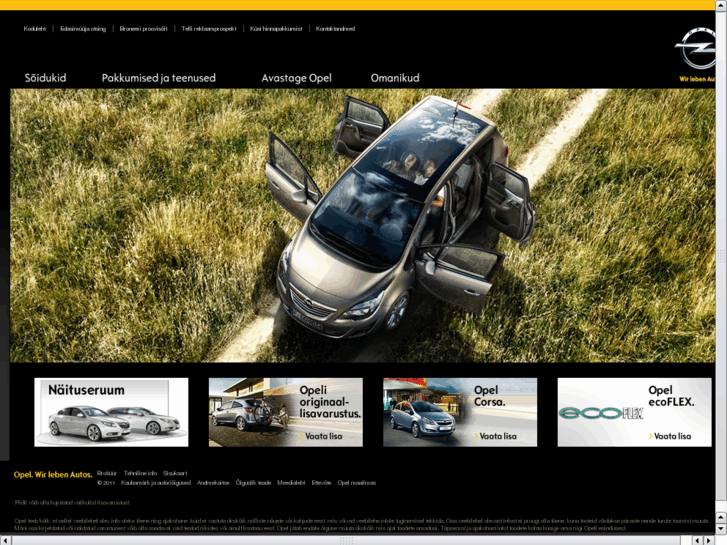Open Opel maailmas footer link
The image size is (727, 545).
click(357, 483)
